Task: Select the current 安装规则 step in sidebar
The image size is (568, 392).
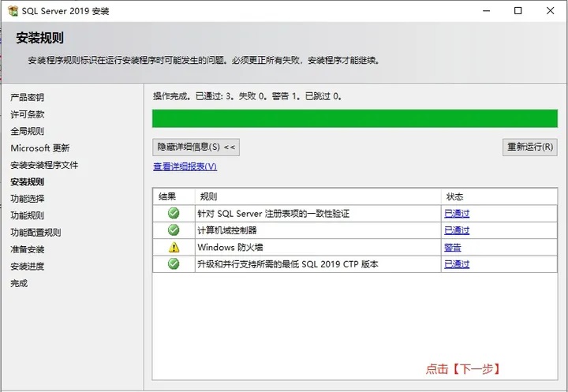Action: 27,182
